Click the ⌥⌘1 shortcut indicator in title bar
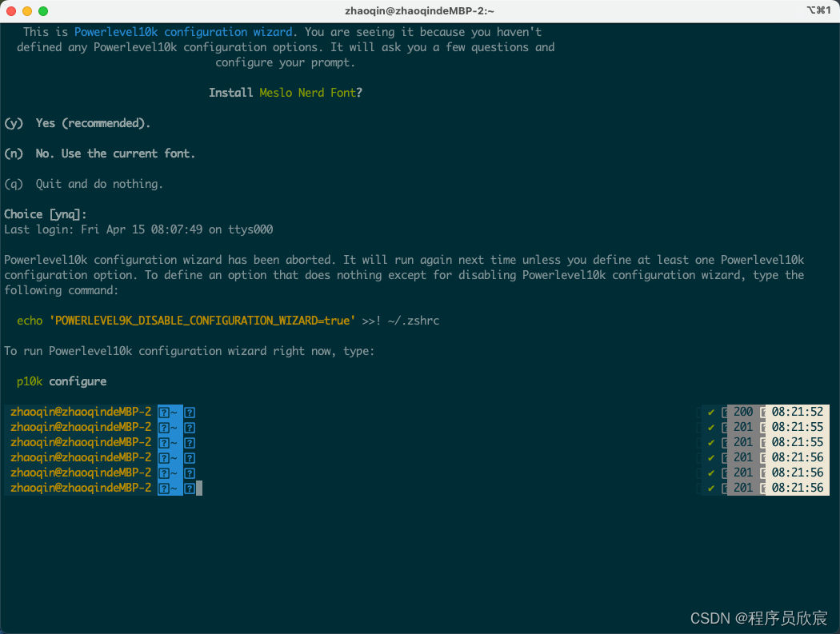Screen dimensions: 840x634 pyautogui.click(x=818, y=10)
